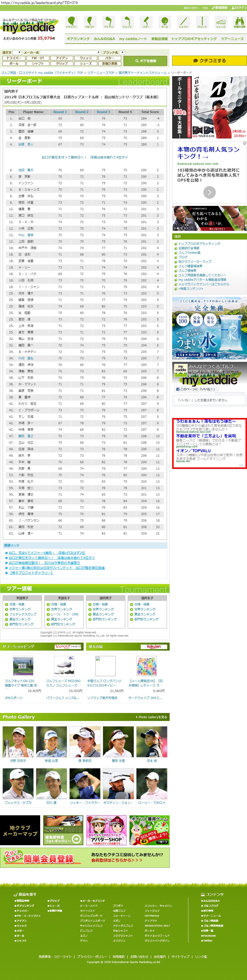This screenshot has width=247, height=980.
Task: Select the シューズ shoe icon
Action: point(221,22)
